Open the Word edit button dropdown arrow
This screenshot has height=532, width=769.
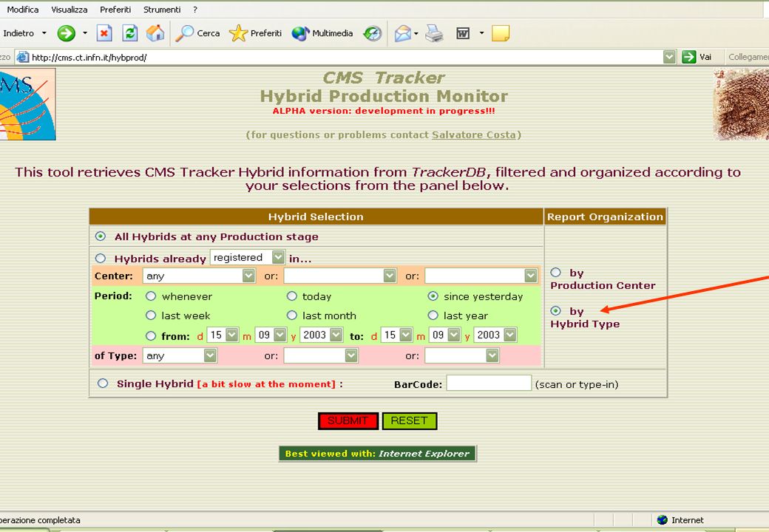(x=481, y=33)
